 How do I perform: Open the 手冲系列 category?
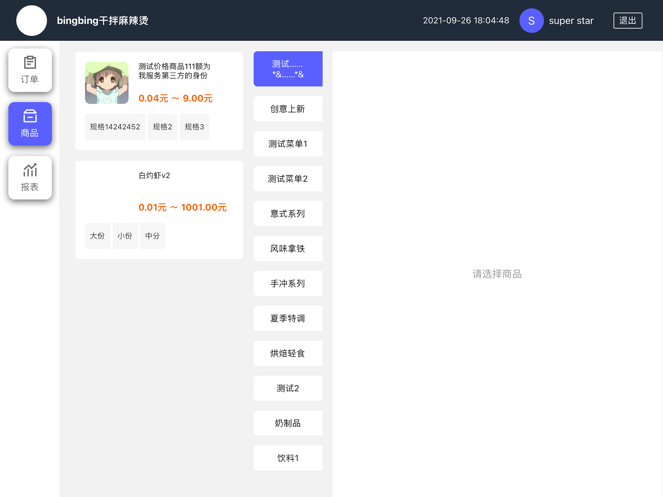click(288, 284)
